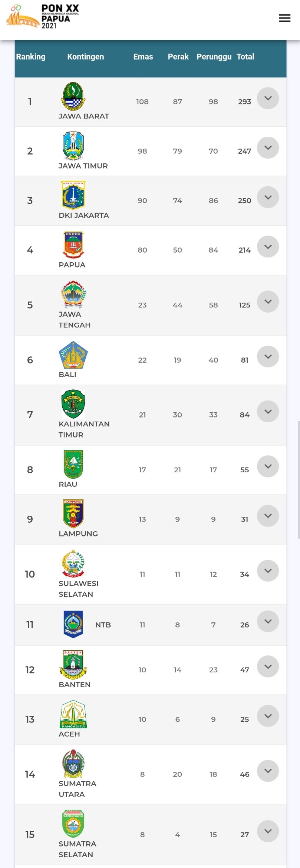The height and width of the screenshot is (868, 300).
Task: Click the Jawa Barat emblem
Action: pyautogui.click(x=73, y=96)
